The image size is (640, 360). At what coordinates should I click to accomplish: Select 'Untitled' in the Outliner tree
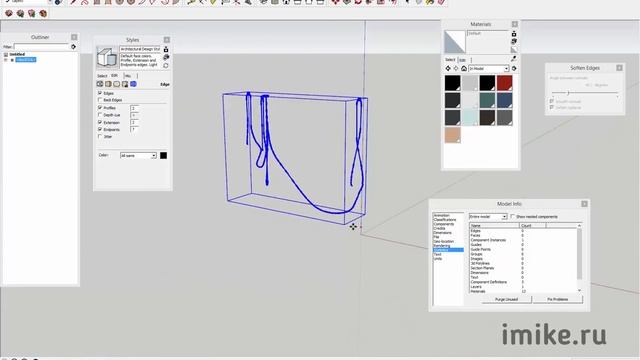click(x=17, y=54)
